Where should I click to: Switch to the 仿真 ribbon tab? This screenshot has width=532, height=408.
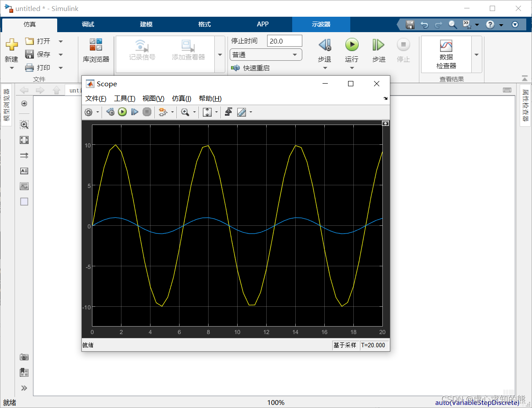pos(29,25)
